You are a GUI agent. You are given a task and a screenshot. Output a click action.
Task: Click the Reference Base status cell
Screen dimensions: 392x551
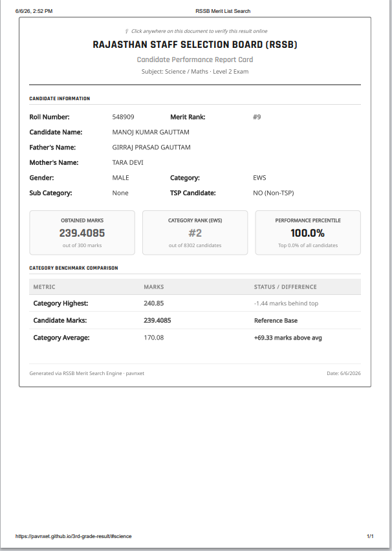276,321
